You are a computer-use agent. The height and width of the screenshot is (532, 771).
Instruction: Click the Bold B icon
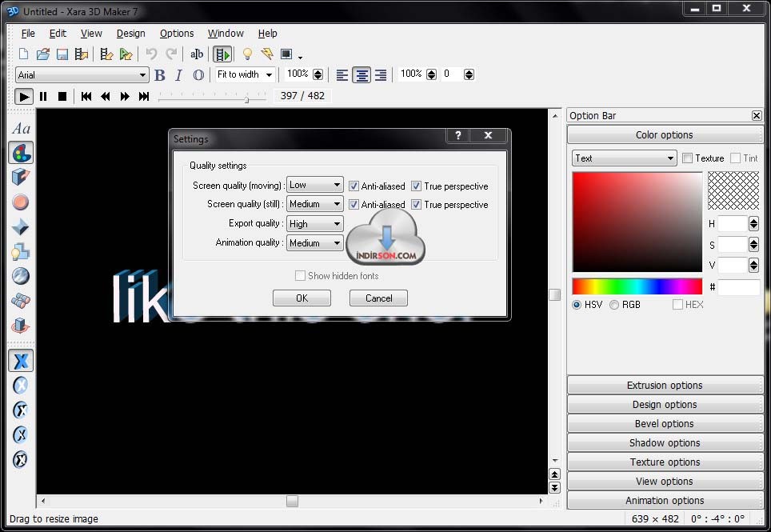pyautogui.click(x=160, y=75)
